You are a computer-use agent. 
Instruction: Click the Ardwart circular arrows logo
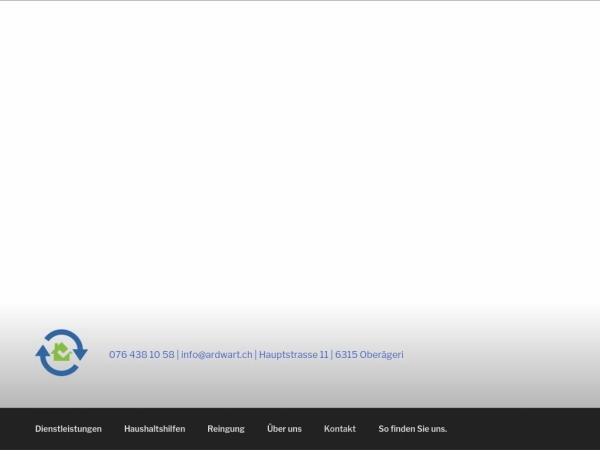click(61, 353)
